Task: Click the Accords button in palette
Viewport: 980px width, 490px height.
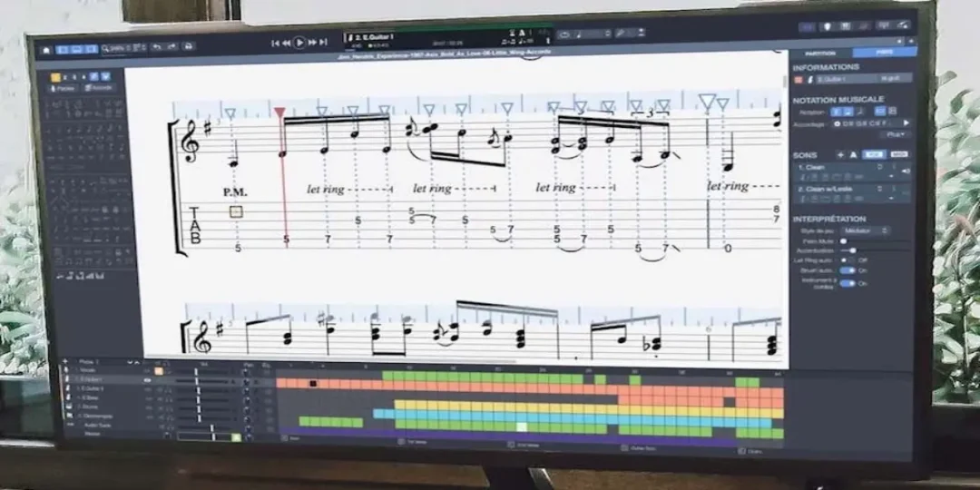Action: click(x=99, y=88)
